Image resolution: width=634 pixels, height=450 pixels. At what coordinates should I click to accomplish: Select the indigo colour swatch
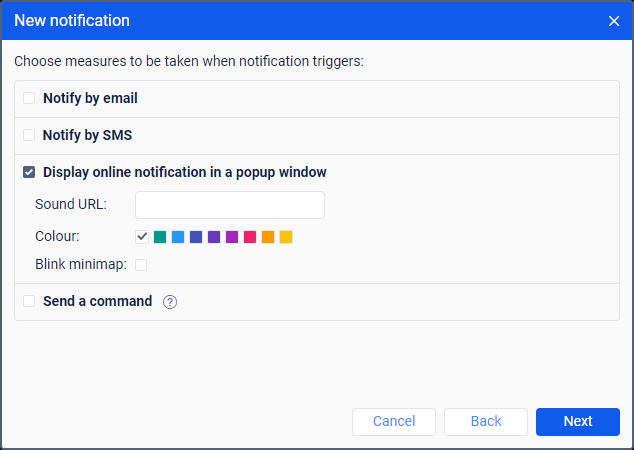[196, 237]
